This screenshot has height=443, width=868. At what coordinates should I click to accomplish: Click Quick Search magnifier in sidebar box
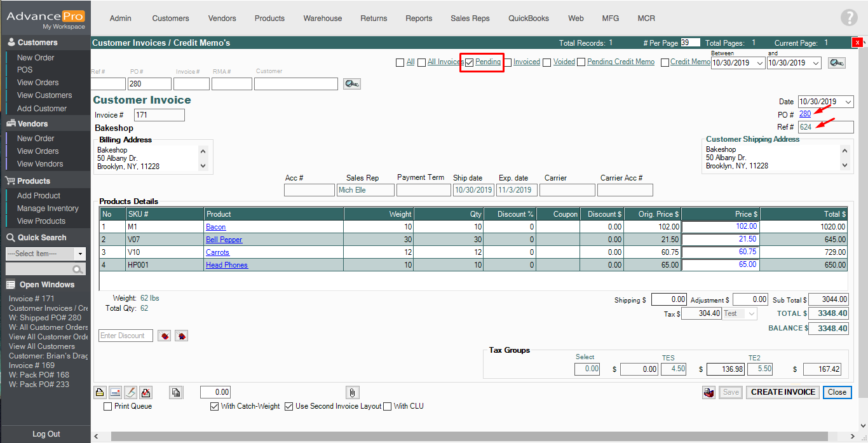pyautogui.click(x=79, y=269)
